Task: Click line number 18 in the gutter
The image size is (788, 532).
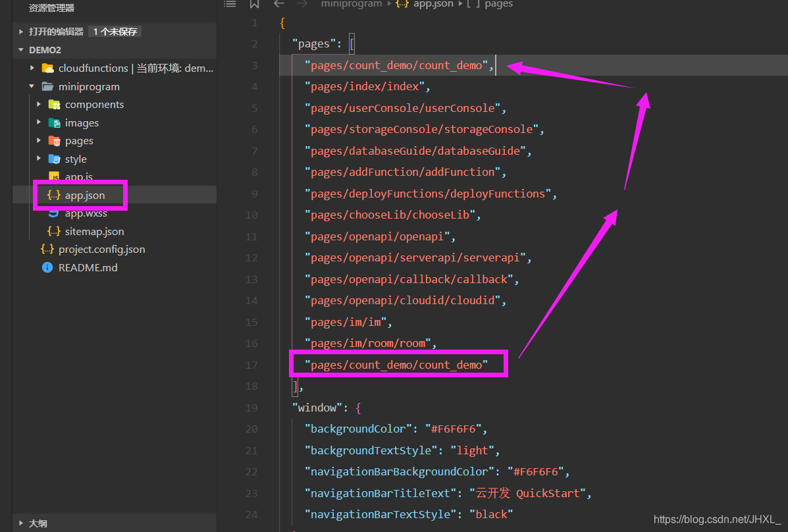Action: pos(251,386)
